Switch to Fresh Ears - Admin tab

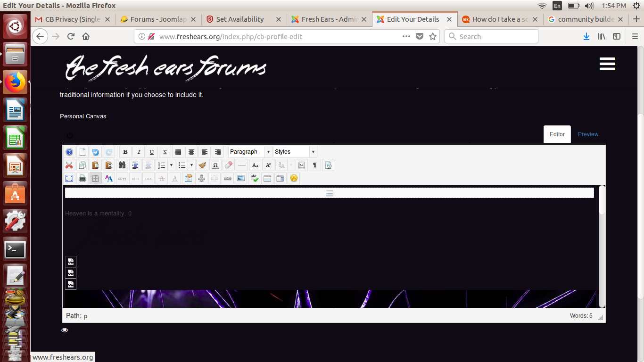(x=329, y=19)
